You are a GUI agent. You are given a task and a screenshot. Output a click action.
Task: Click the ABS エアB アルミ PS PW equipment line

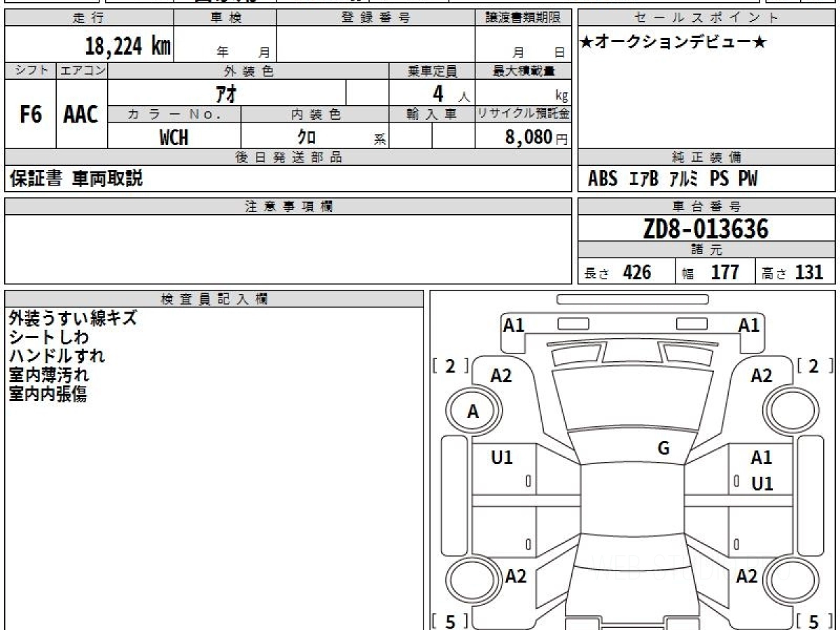coord(673,179)
